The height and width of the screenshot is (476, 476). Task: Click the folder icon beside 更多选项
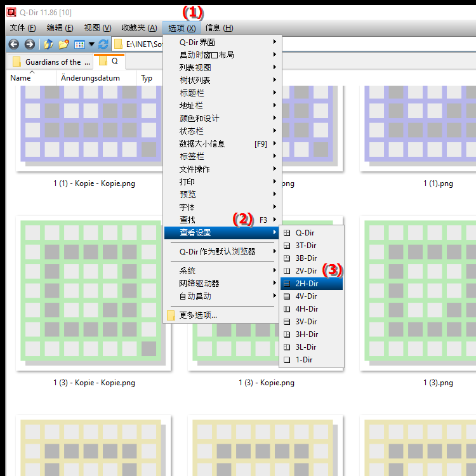coord(171,315)
